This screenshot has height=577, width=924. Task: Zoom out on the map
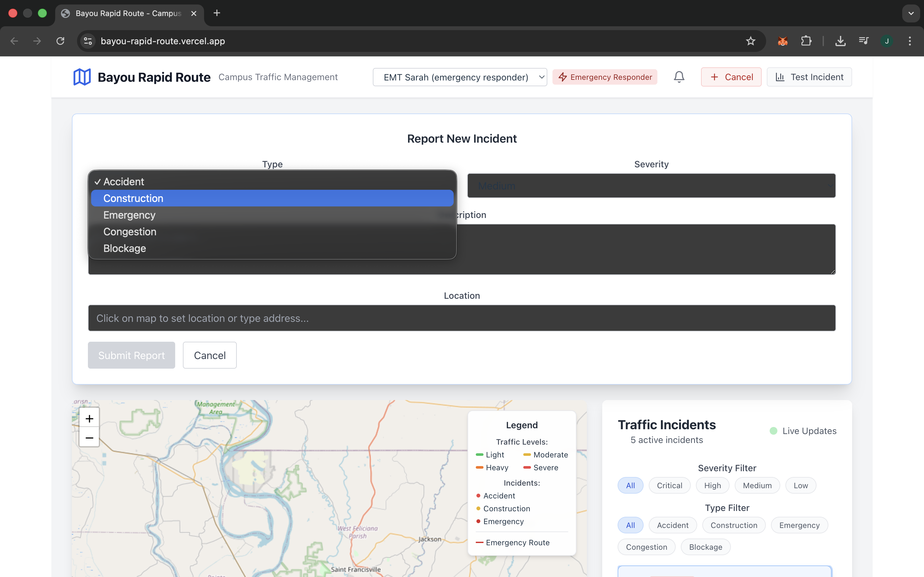click(x=89, y=438)
